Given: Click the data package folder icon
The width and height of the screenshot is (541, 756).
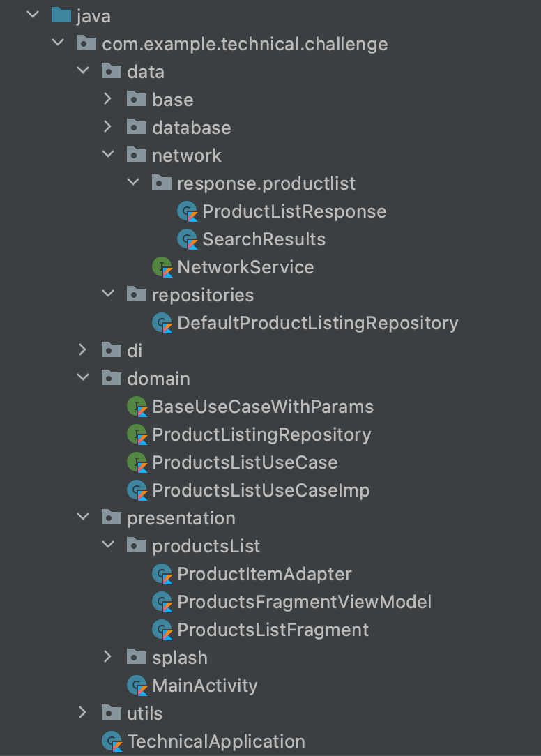Looking at the screenshot, I should click(112, 71).
